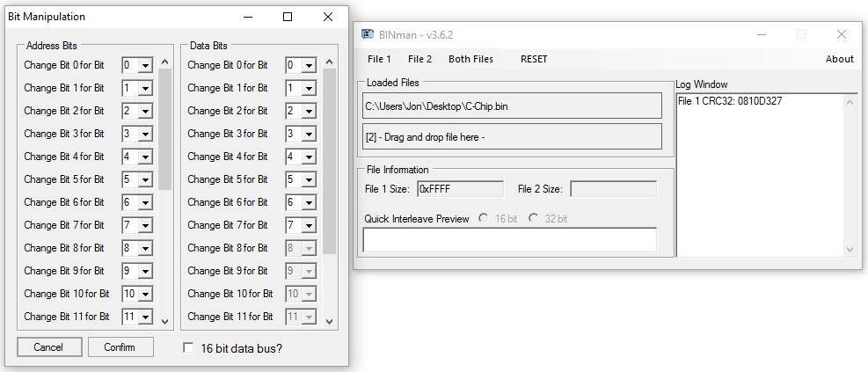
Task: Open the Both Files menu
Action: click(x=470, y=59)
